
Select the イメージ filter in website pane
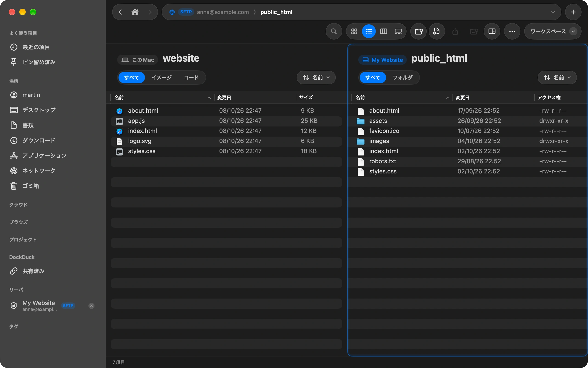coord(161,78)
